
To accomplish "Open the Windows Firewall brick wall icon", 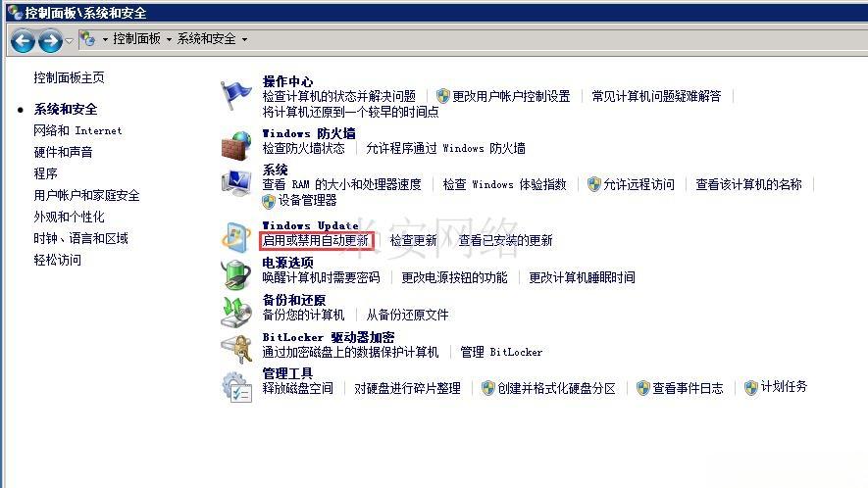I will click(236, 145).
